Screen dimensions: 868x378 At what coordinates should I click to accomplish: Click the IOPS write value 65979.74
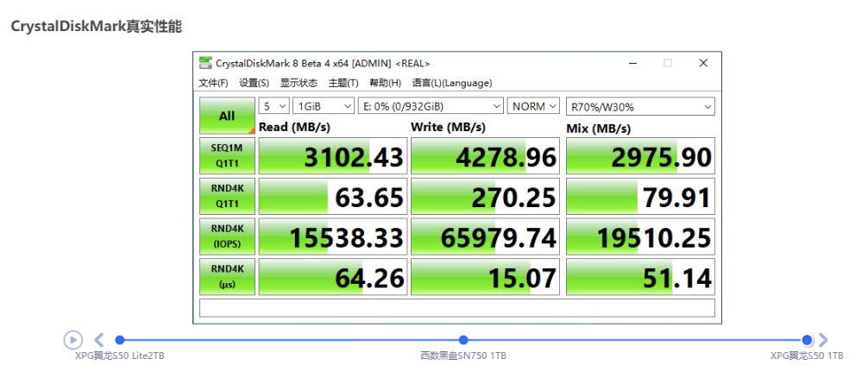coord(485,236)
